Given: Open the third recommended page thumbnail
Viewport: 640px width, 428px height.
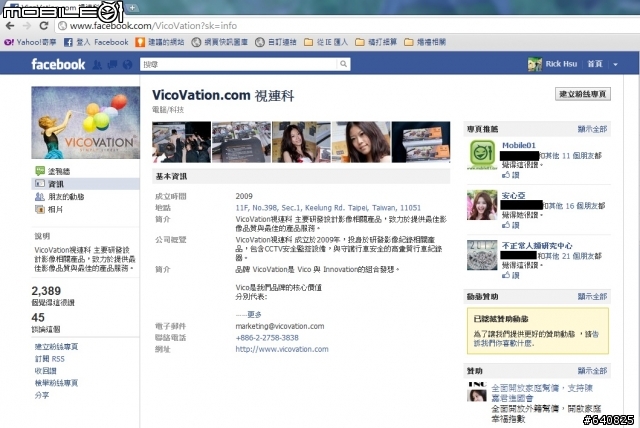Looking at the screenshot, I should click(x=482, y=255).
